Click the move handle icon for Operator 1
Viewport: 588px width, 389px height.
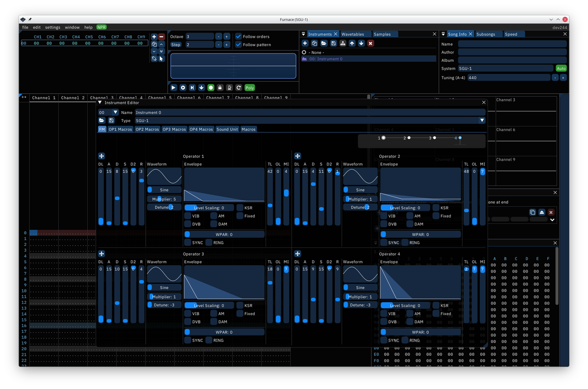pyautogui.click(x=101, y=156)
